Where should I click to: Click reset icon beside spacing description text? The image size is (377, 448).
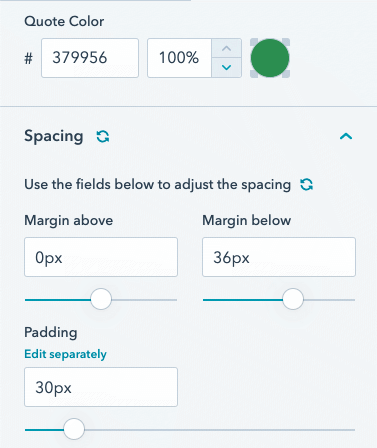click(306, 184)
